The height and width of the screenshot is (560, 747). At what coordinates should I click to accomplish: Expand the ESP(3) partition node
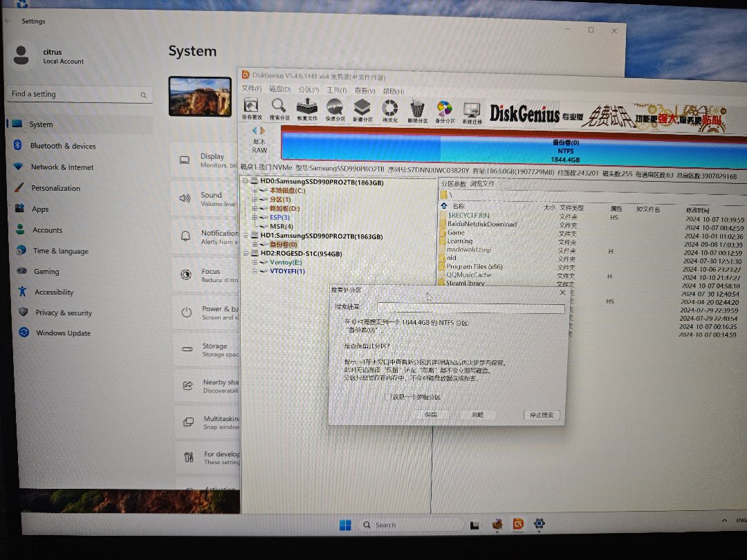[255, 218]
